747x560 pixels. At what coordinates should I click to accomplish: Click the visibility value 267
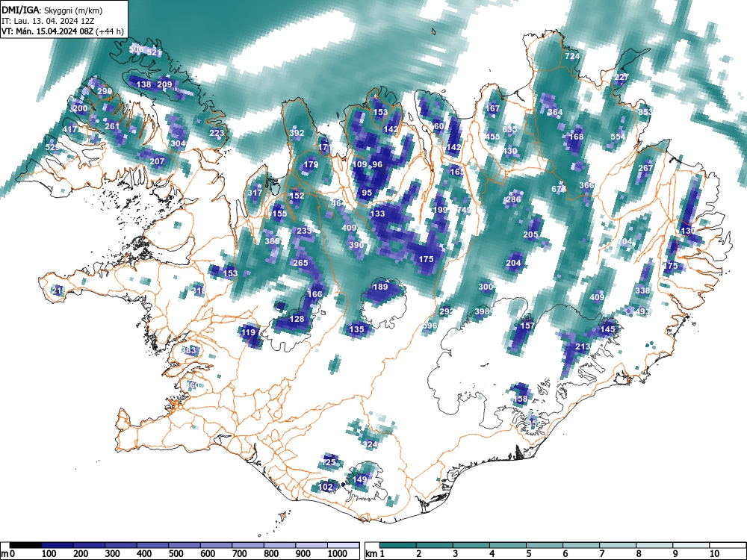[x=645, y=168]
